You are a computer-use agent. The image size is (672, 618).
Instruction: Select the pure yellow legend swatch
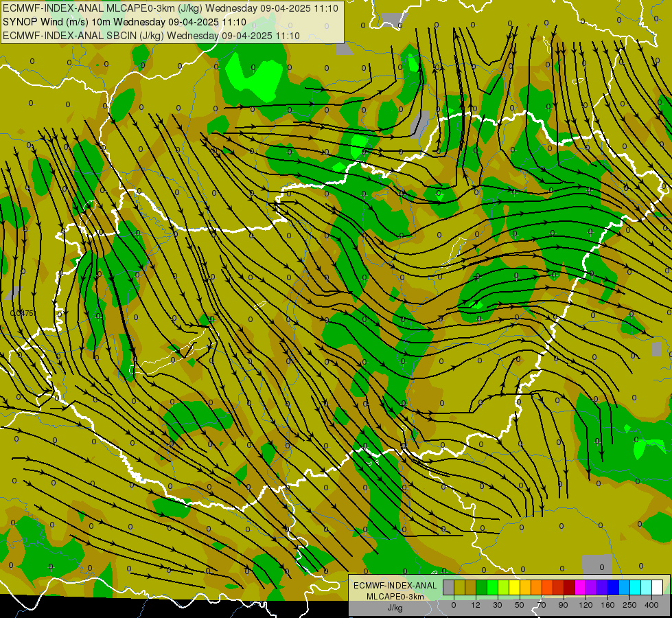click(515, 587)
